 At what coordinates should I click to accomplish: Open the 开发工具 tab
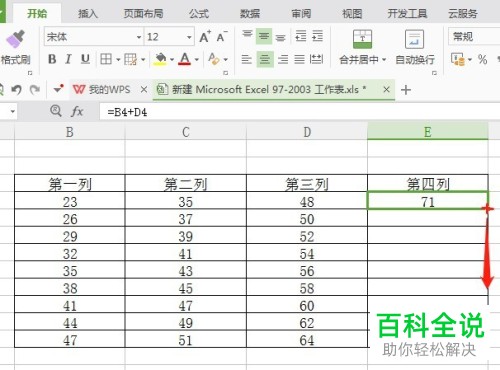point(407,14)
